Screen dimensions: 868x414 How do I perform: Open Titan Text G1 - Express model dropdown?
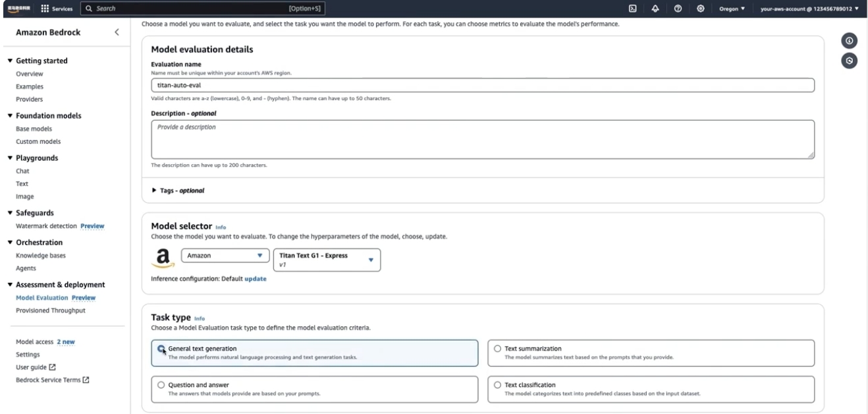tap(327, 259)
